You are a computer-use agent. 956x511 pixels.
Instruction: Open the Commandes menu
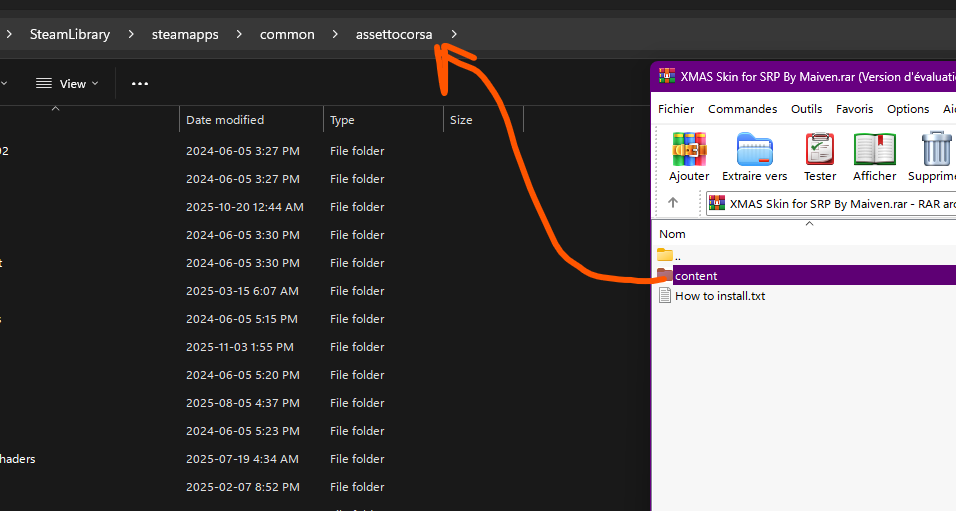coord(742,109)
